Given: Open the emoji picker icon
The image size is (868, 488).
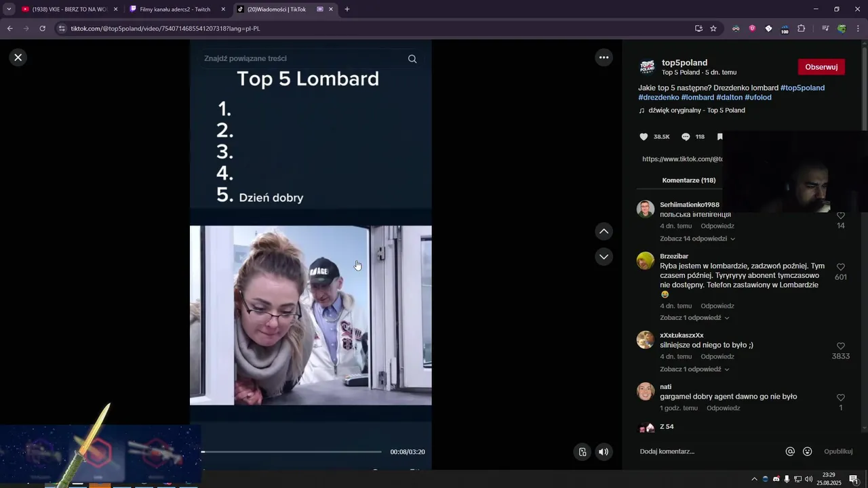Looking at the screenshot, I should pyautogui.click(x=807, y=451).
